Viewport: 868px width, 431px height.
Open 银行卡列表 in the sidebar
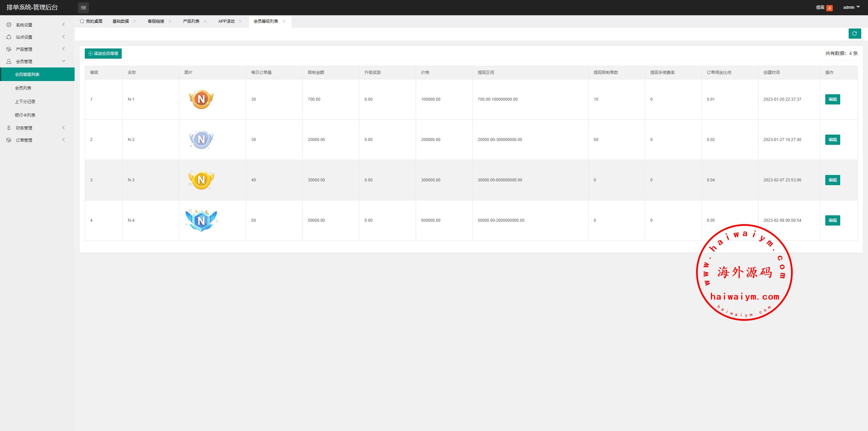[25, 115]
